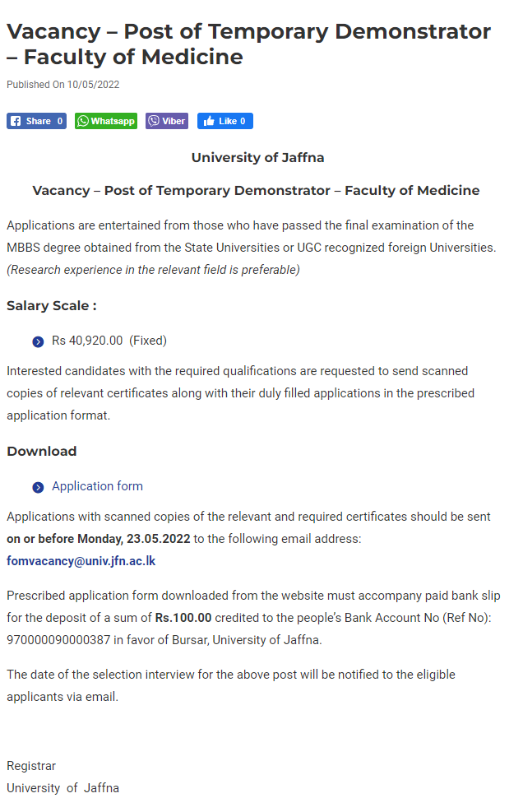The image size is (523, 812).
Task: Click arrow bullet beside Application form
Action: [38, 487]
